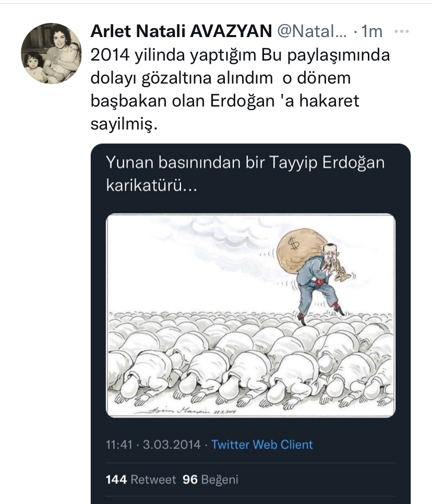Click the bold 96 like count

(190, 479)
